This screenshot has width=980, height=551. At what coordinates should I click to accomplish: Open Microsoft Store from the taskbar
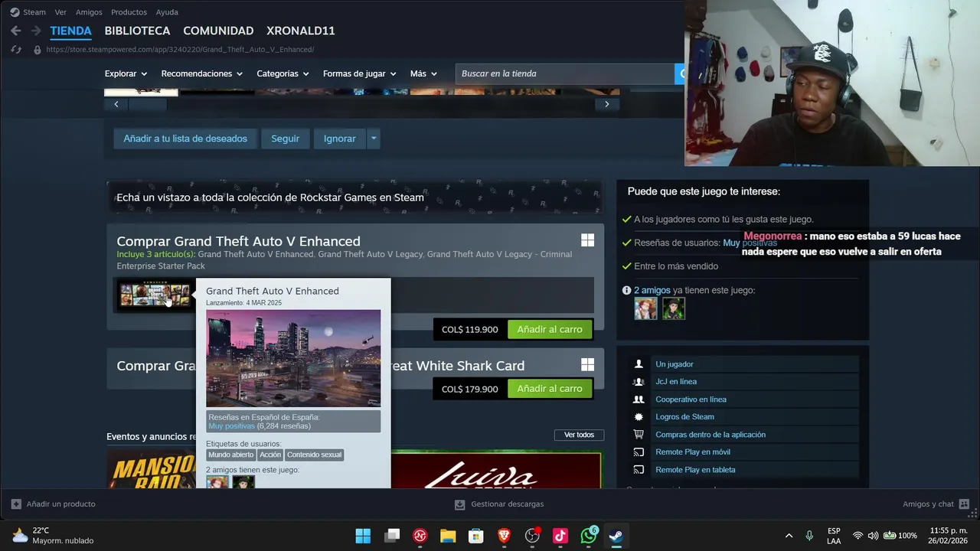pos(476,536)
